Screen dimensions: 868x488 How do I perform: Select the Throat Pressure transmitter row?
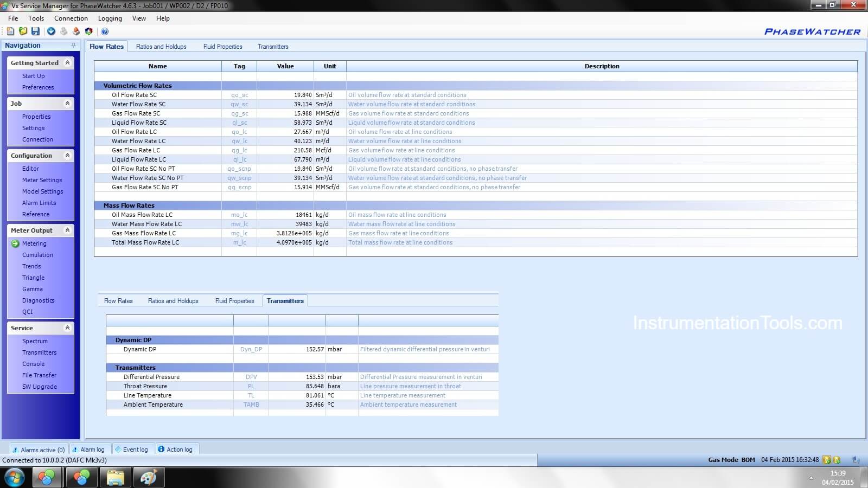pos(302,386)
